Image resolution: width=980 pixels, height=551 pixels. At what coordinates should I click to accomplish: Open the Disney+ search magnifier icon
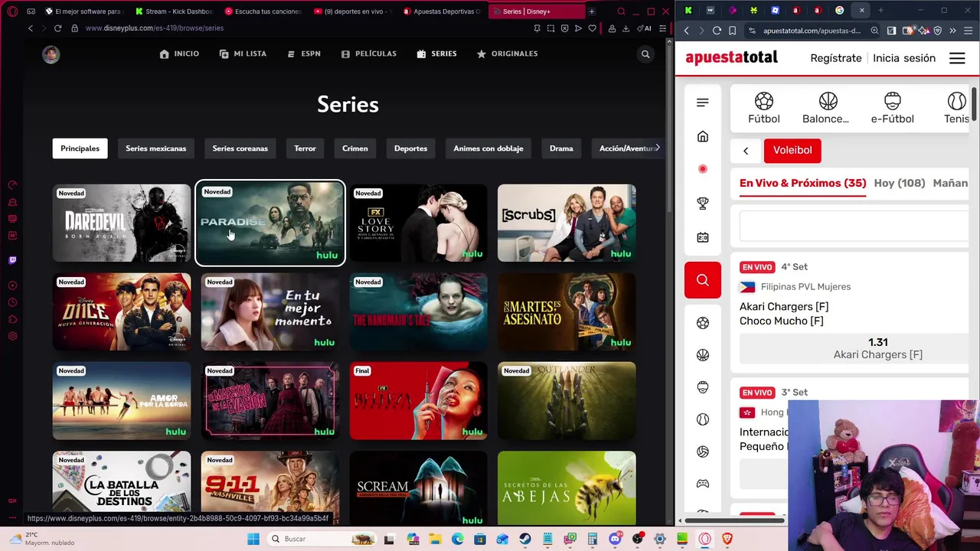645,54
